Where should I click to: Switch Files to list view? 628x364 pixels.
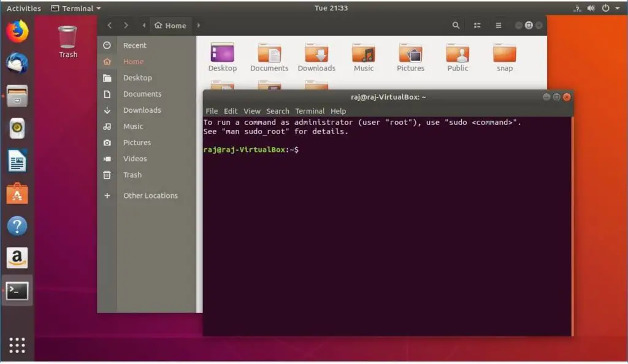(x=477, y=26)
